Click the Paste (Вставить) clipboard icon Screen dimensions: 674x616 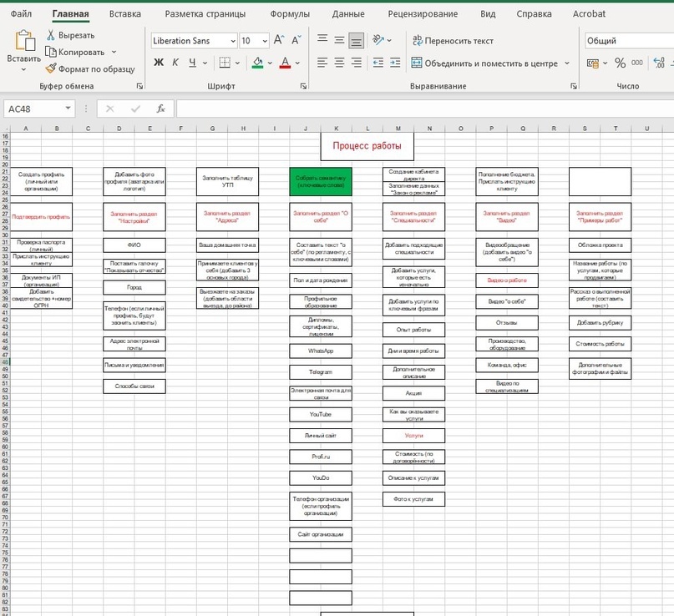(24, 41)
